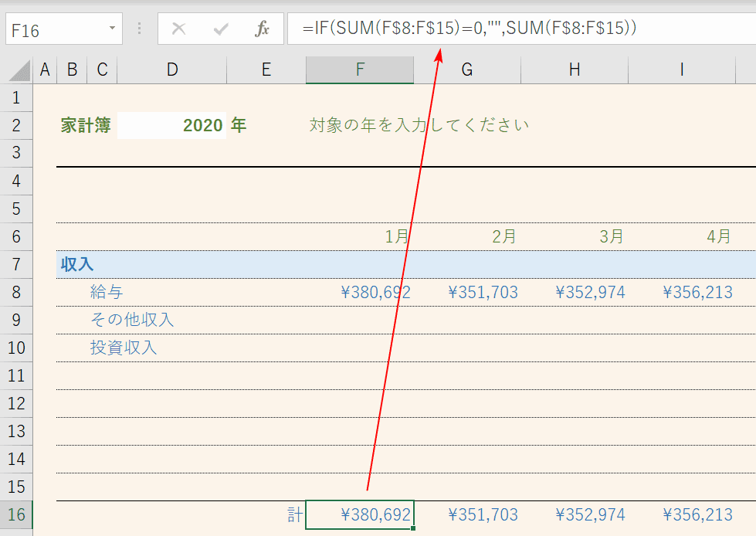Click the Select All corner triangle
Screen dimensions: 756x536
click(x=20, y=71)
